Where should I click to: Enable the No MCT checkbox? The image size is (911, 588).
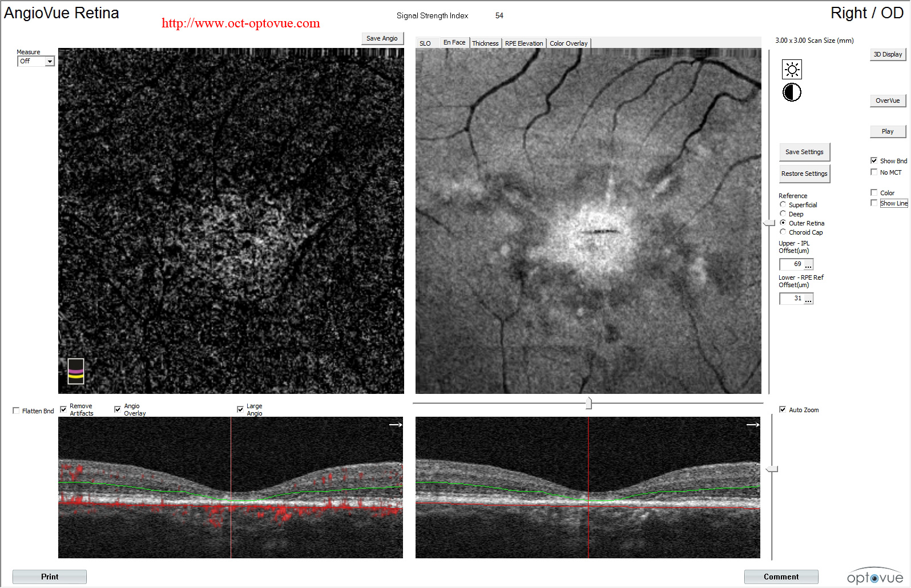click(x=874, y=172)
